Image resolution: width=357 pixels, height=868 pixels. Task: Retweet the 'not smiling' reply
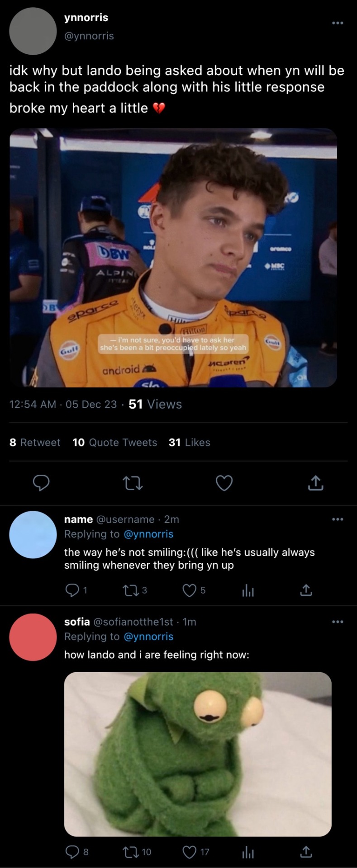coord(130,590)
